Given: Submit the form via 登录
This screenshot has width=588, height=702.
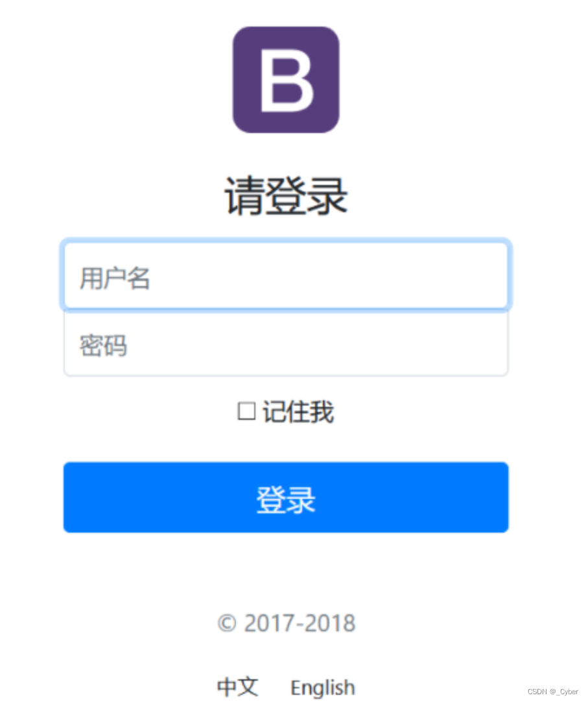Looking at the screenshot, I should [x=286, y=498].
